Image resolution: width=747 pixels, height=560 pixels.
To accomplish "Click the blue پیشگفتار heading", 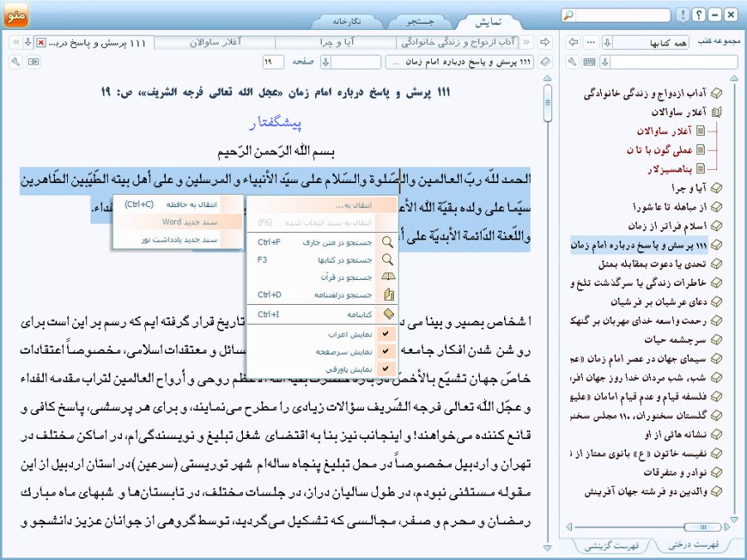I will [275, 123].
